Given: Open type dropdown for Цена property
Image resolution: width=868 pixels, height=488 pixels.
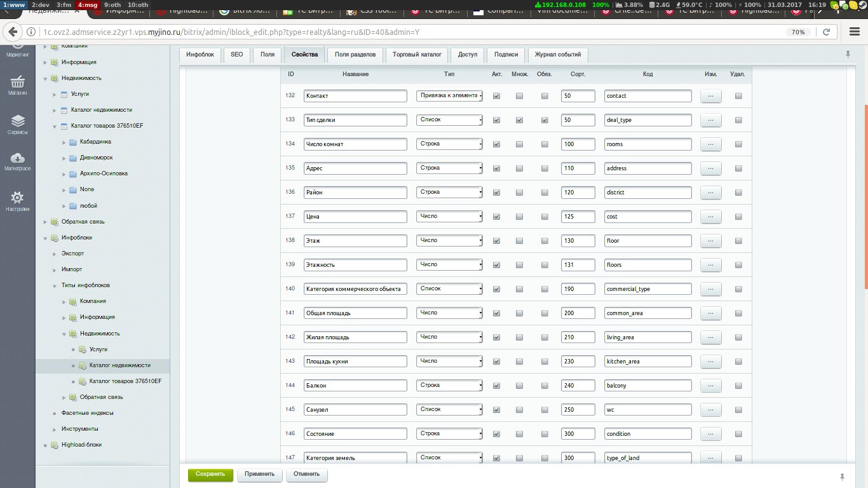Looking at the screenshot, I should coord(449,216).
